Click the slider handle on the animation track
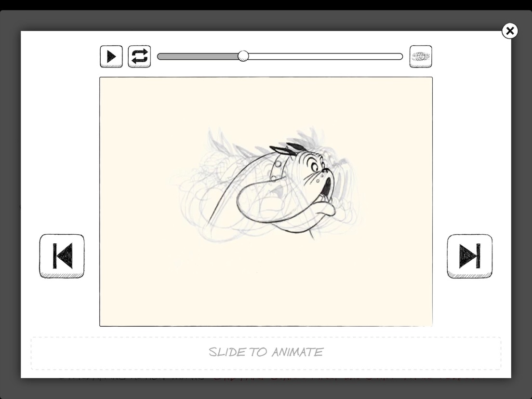Viewport: 532px width, 399px height. point(243,56)
